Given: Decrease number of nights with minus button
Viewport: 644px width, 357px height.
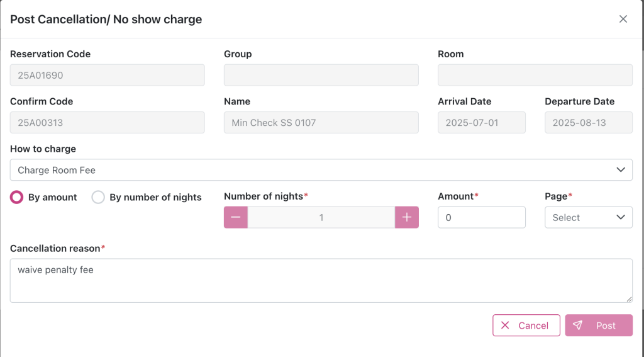Looking at the screenshot, I should coord(236,217).
